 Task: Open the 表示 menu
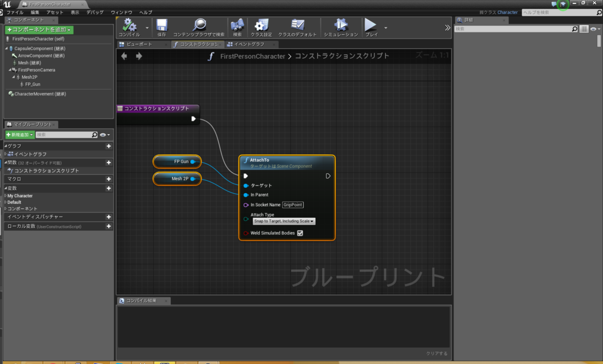coord(75,12)
